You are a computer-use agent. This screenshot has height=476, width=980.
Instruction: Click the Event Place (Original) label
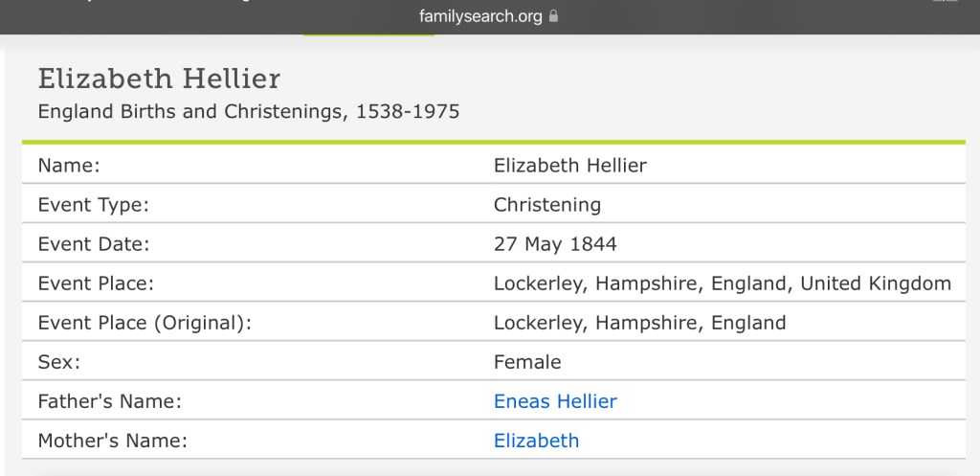[145, 323]
